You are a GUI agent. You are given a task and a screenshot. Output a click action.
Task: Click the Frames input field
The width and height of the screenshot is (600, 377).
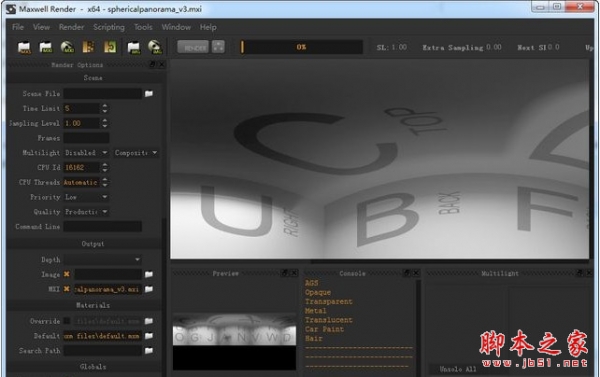click(86, 138)
